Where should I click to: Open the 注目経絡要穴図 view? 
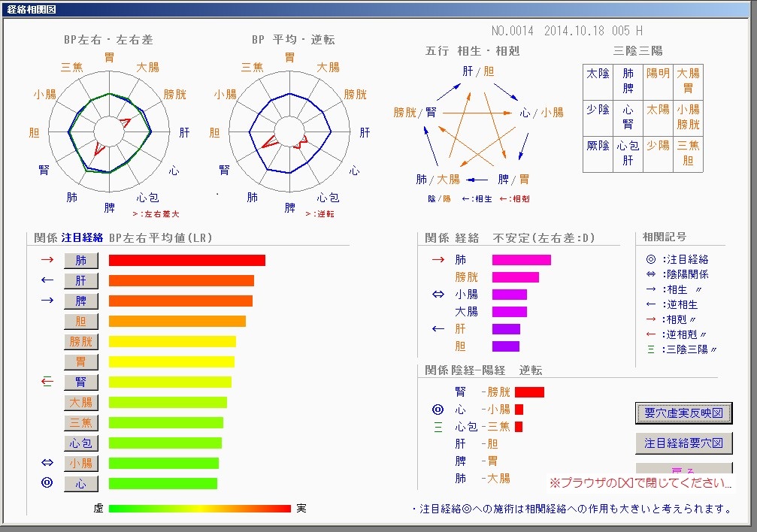[x=683, y=443]
